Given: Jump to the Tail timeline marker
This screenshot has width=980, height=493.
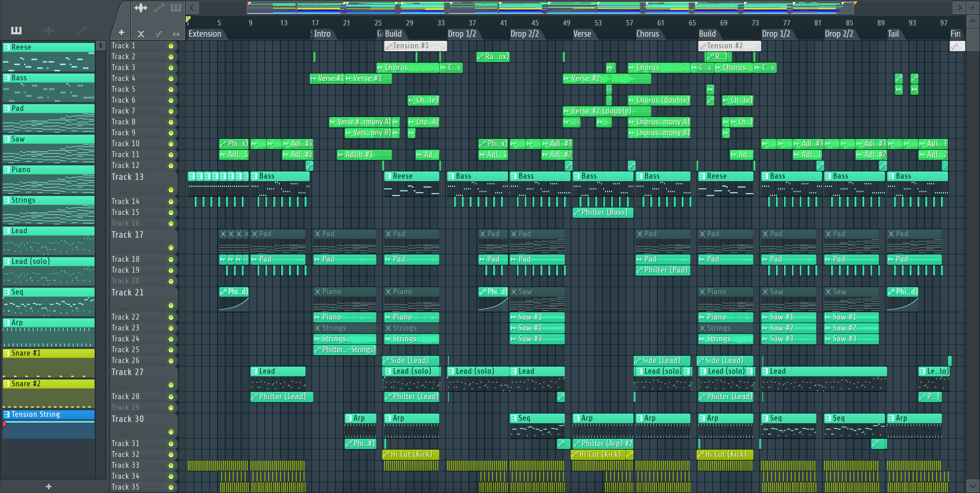Looking at the screenshot, I should (x=893, y=34).
